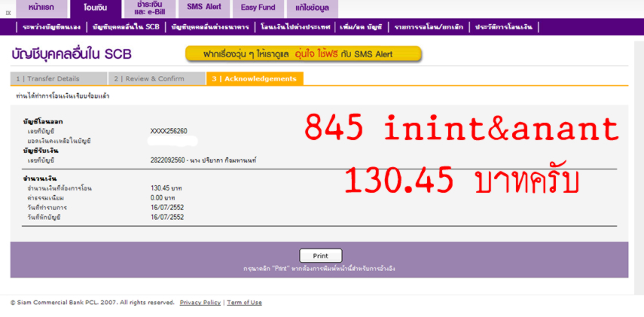Click the บัญชีบุคคลอื่นใน SCB page title

[72, 54]
